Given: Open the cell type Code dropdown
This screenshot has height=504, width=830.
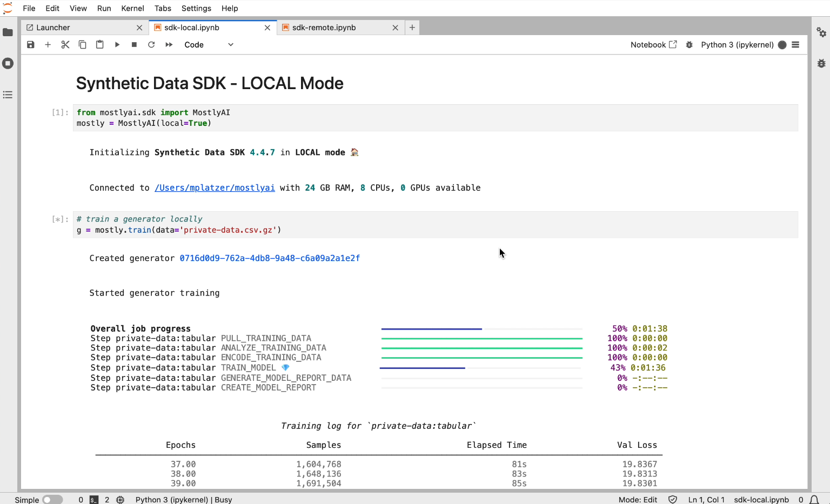Looking at the screenshot, I should [209, 45].
